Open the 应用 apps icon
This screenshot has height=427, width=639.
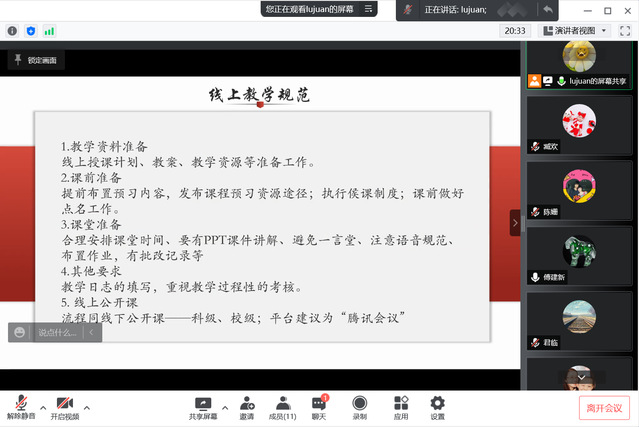tap(401, 402)
